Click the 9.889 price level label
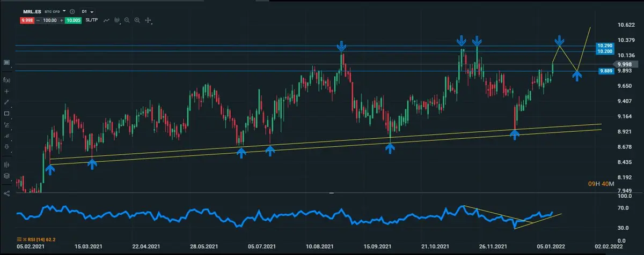 pyautogui.click(x=605, y=71)
